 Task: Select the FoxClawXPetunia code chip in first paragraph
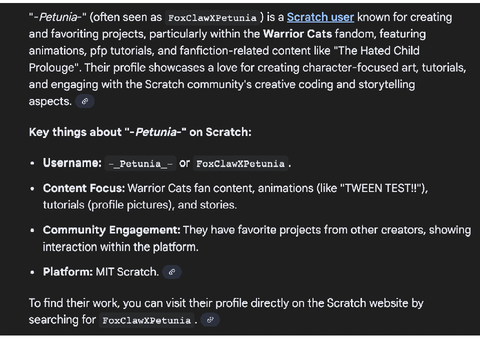[212, 18]
